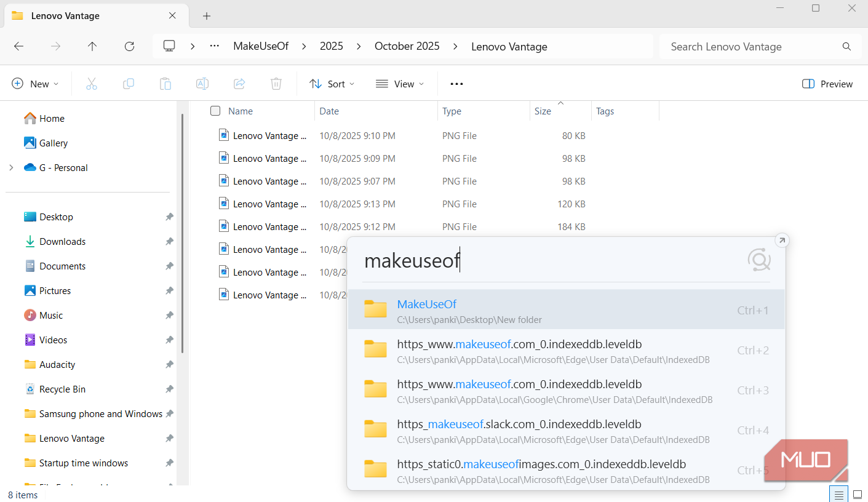Screen dimensions: 868x502
Task: Show hidden breadcrumb folders via ellipsis
Action: (x=215, y=46)
